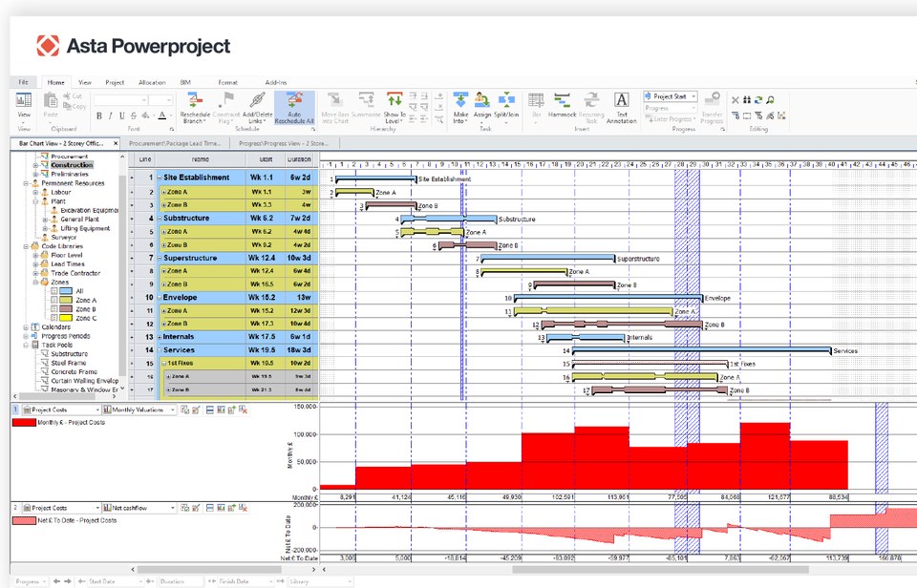Click the Copy icon
The height and width of the screenshot is (588, 917).
click(67, 106)
